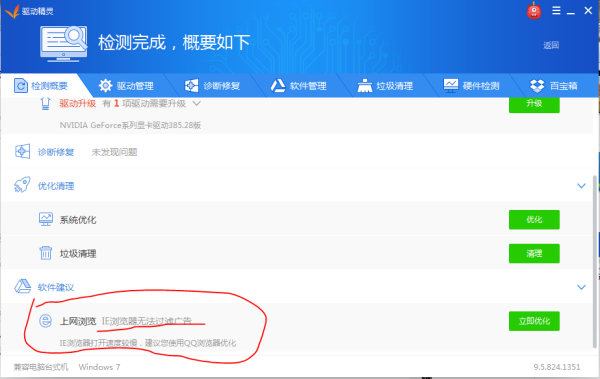Image resolution: width=600 pixels, height=379 pixels.
Task: Click the 驱动升级 upload arrow icon
Action: click(x=46, y=103)
